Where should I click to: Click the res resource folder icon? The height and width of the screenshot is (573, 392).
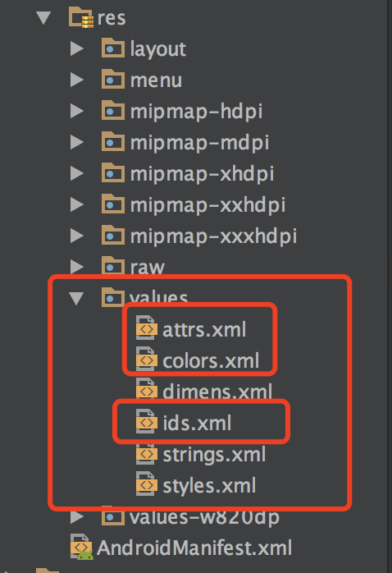[x=80, y=18]
